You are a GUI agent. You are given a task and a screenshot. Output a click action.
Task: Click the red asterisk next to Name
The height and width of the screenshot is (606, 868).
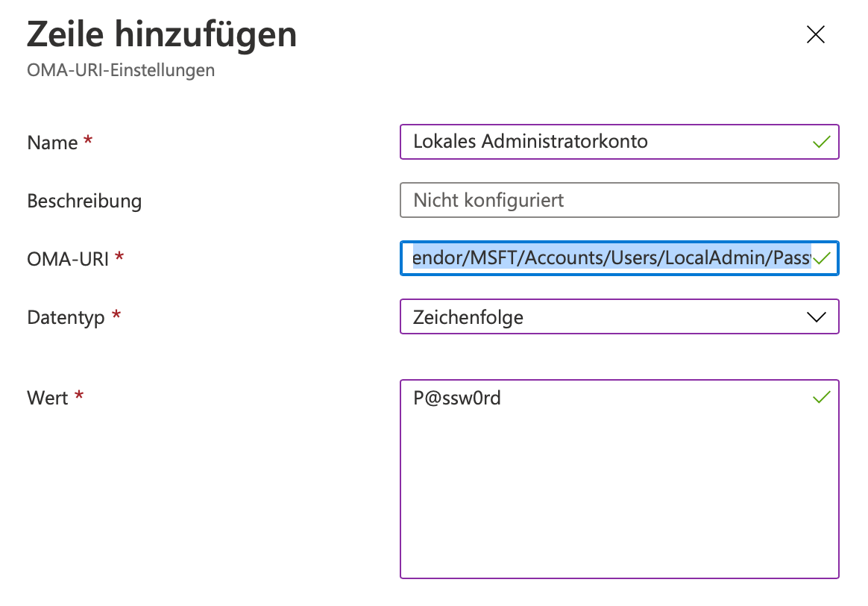pos(89,137)
